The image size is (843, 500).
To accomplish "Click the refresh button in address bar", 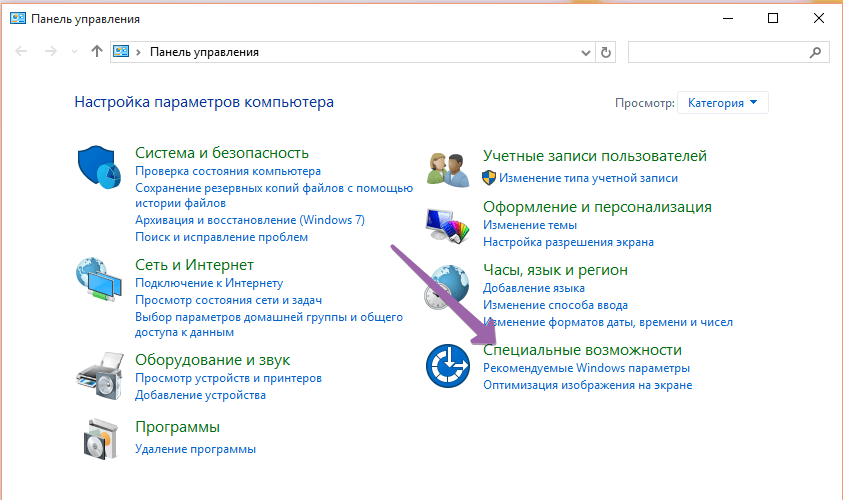I will click(605, 52).
